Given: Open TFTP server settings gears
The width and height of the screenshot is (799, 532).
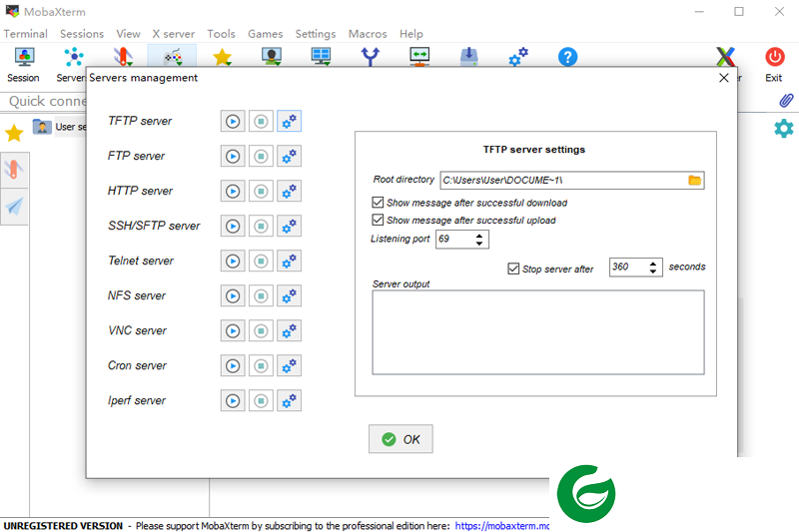Looking at the screenshot, I should 289,121.
